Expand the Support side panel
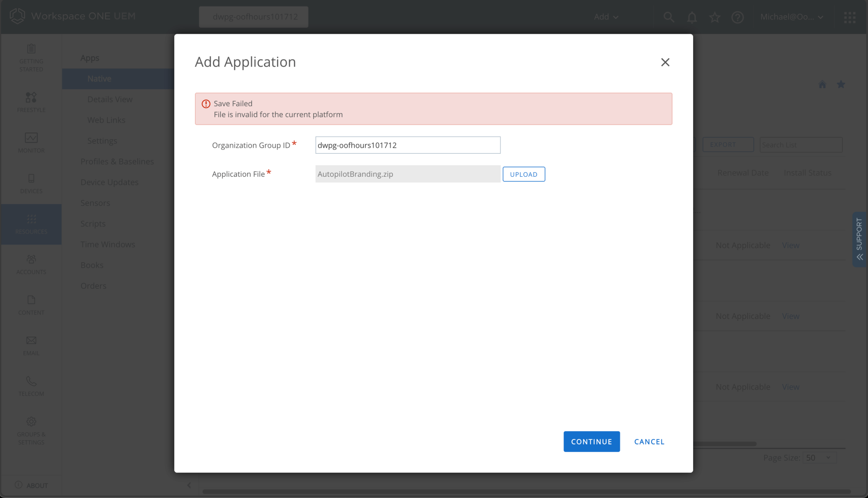The height and width of the screenshot is (498, 868). [x=859, y=239]
